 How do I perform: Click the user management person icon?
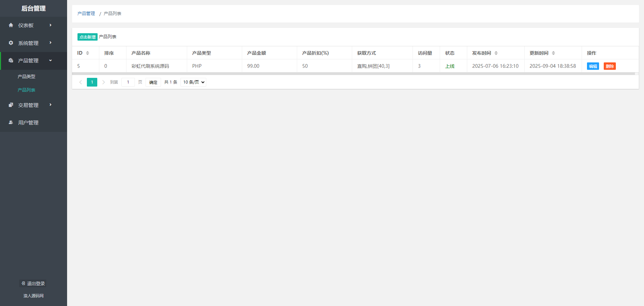click(11, 122)
